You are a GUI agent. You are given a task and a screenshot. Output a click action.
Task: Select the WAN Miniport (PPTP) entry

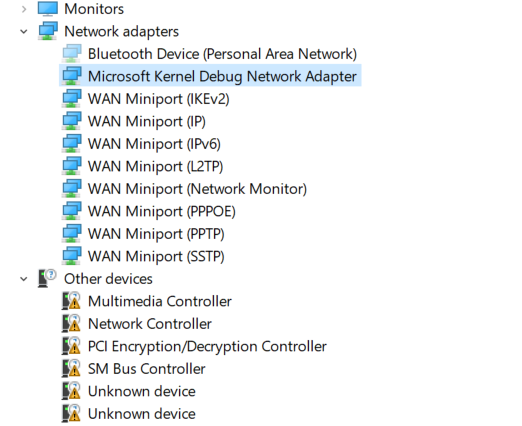click(156, 234)
